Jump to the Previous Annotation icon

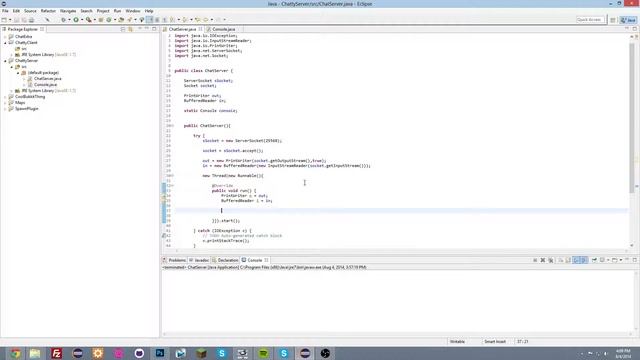(185, 20)
